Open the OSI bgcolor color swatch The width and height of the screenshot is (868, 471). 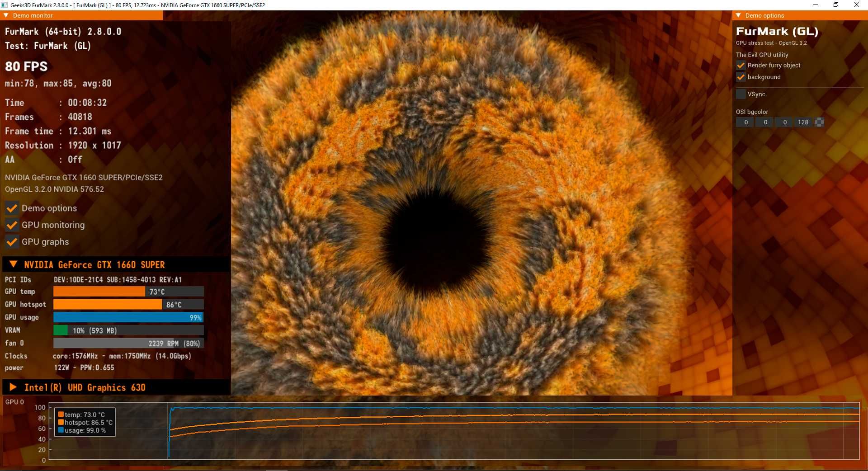(x=819, y=122)
